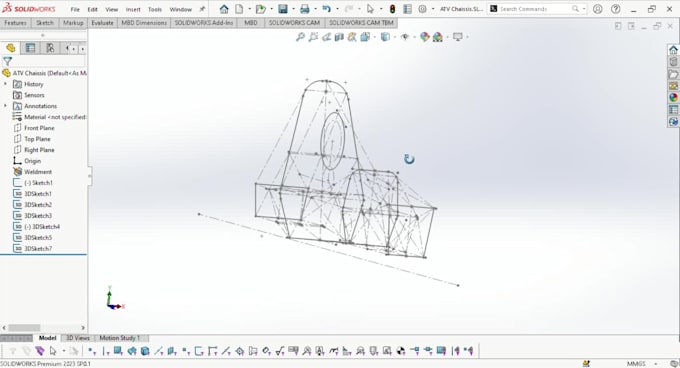Open Dynamic Annotation Views icon
Screen dimensions: 680x368
[x=352, y=37]
